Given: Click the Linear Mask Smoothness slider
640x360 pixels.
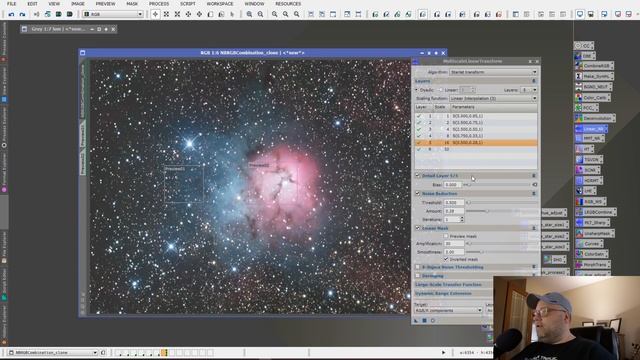Looking at the screenshot, I should pyautogui.click(x=502, y=252).
